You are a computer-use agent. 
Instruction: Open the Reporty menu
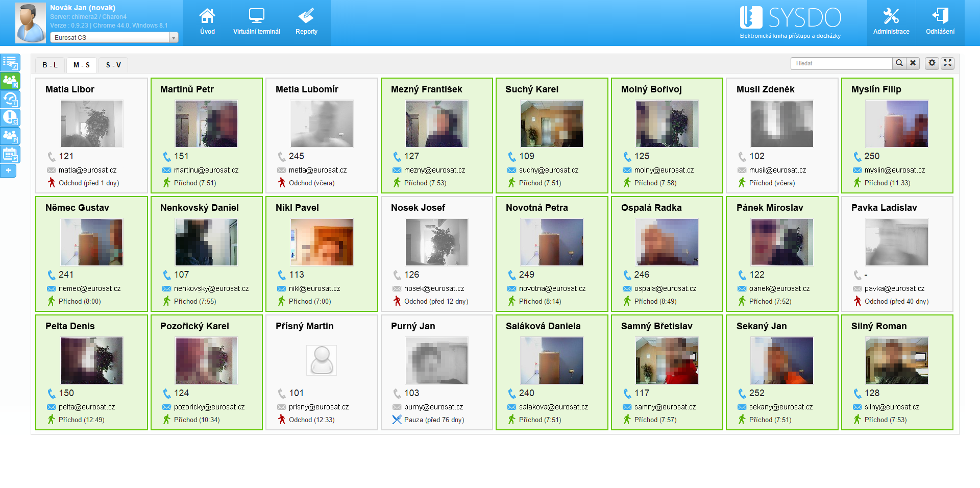[306, 22]
